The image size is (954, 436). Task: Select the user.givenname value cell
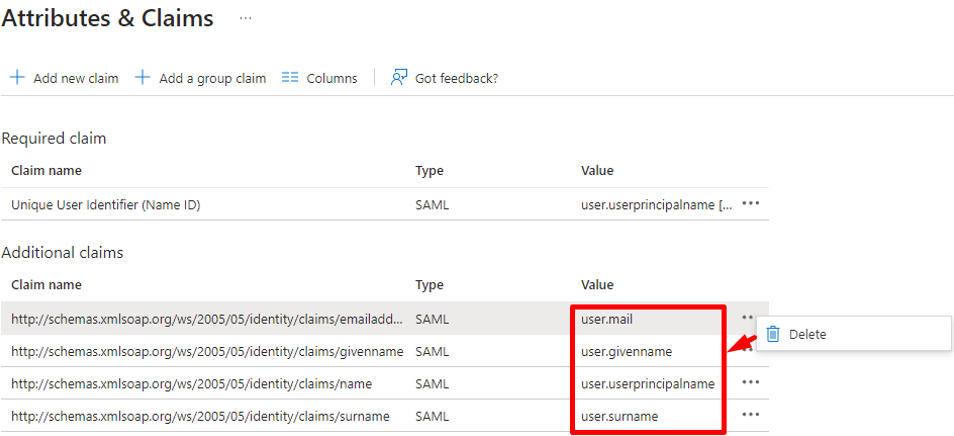click(626, 351)
